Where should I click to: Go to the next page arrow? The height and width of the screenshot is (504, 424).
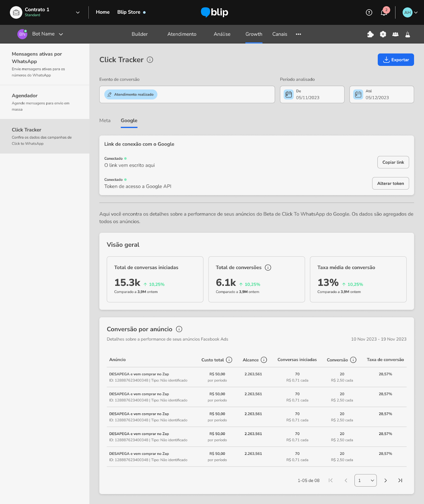coord(386,480)
